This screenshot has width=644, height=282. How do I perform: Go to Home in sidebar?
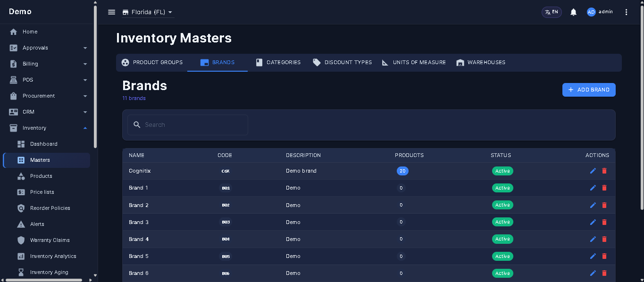point(46,32)
